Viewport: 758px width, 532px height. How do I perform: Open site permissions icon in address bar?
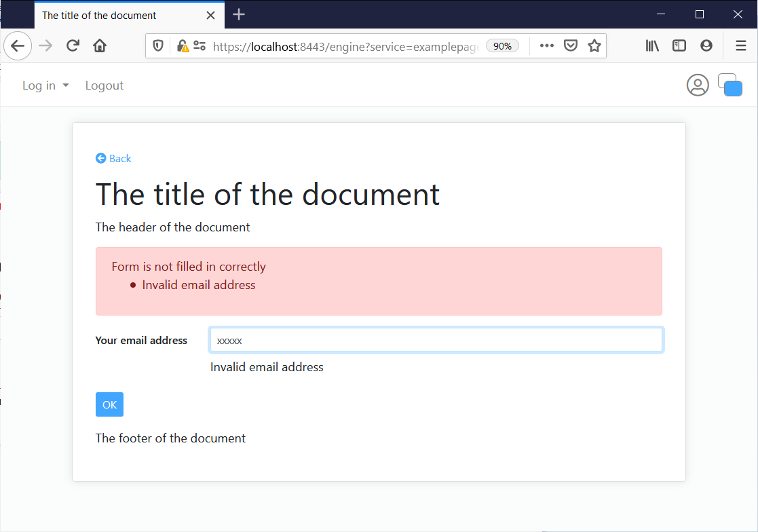click(199, 46)
